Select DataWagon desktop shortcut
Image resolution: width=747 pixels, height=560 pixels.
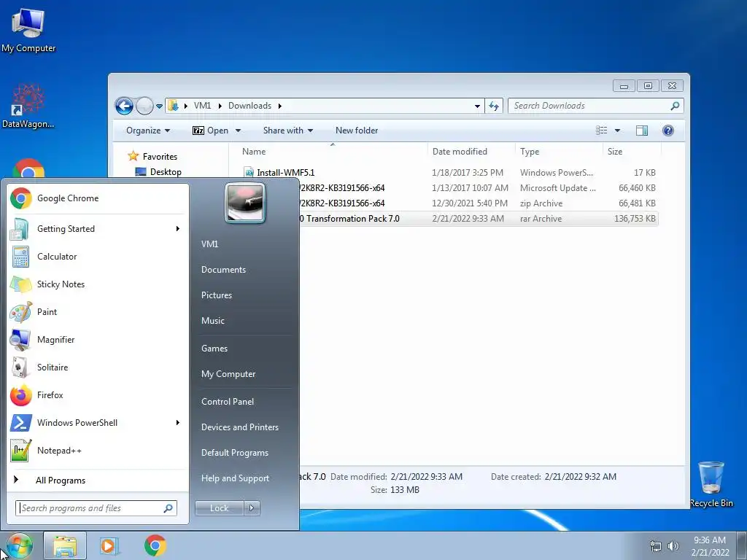pyautogui.click(x=28, y=106)
